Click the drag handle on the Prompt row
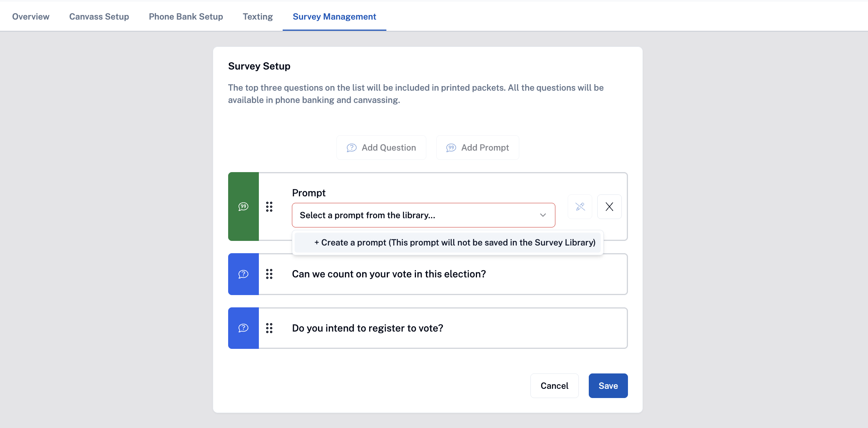This screenshot has height=428, width=868. click(x=269, y=207)
